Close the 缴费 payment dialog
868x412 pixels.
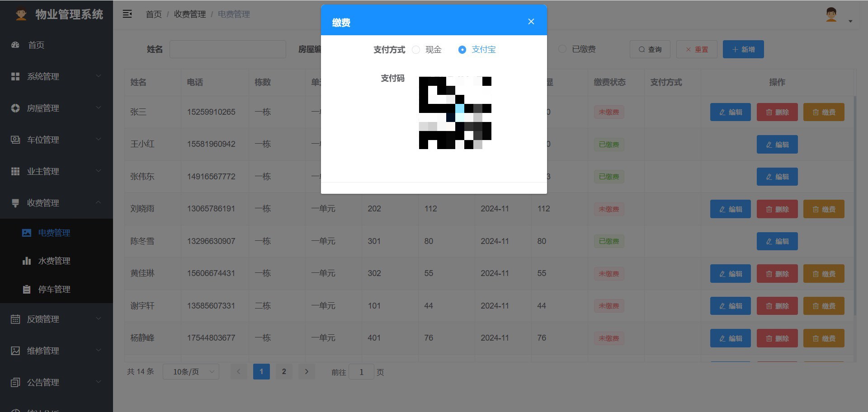click(531, 22)
